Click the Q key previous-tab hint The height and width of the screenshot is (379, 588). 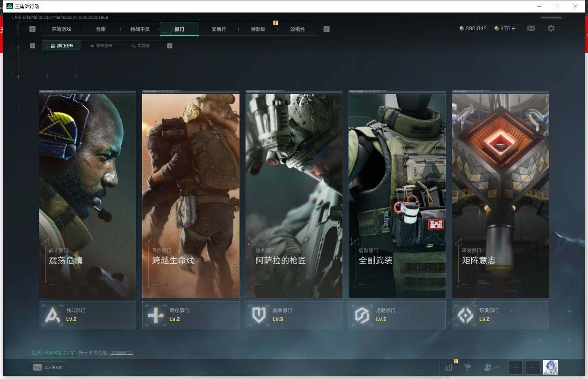[x=32, y=29]
